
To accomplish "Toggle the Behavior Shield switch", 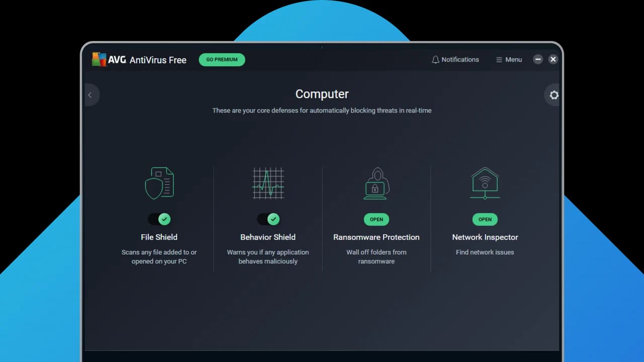I will (268, 219).
